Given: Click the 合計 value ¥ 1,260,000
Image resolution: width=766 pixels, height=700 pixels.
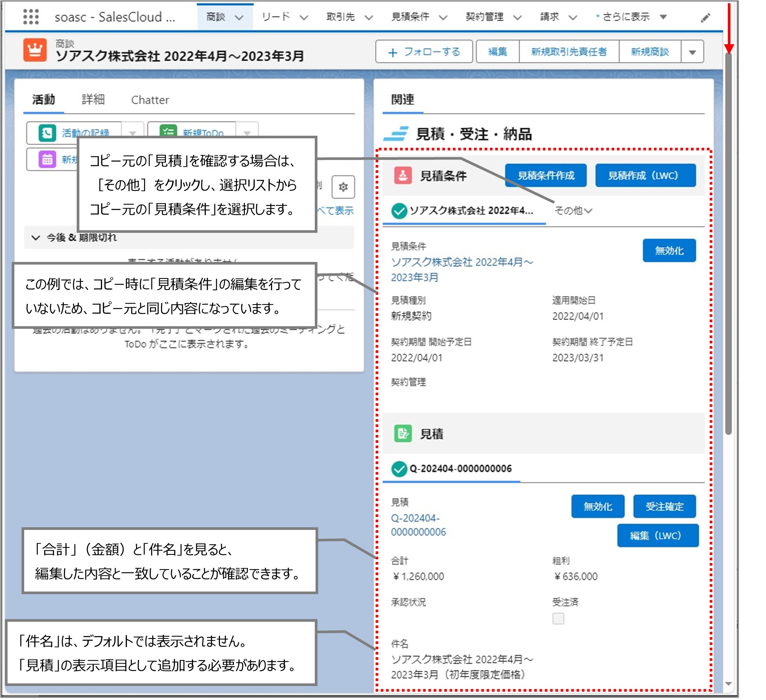Looking at the screenshot, I should [x=418, y=577].
